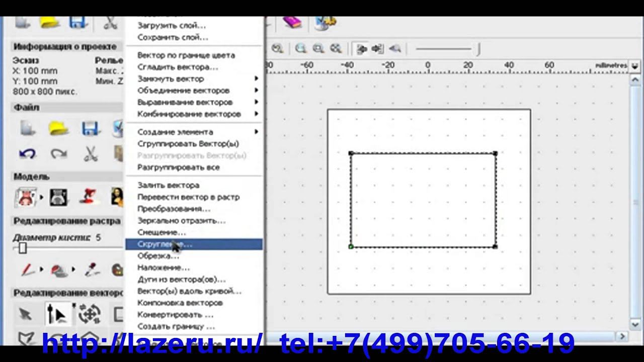Viewport: 644px width, 362px height.
Task: Select Вектор по границе цвета
Action: (194, 55)
